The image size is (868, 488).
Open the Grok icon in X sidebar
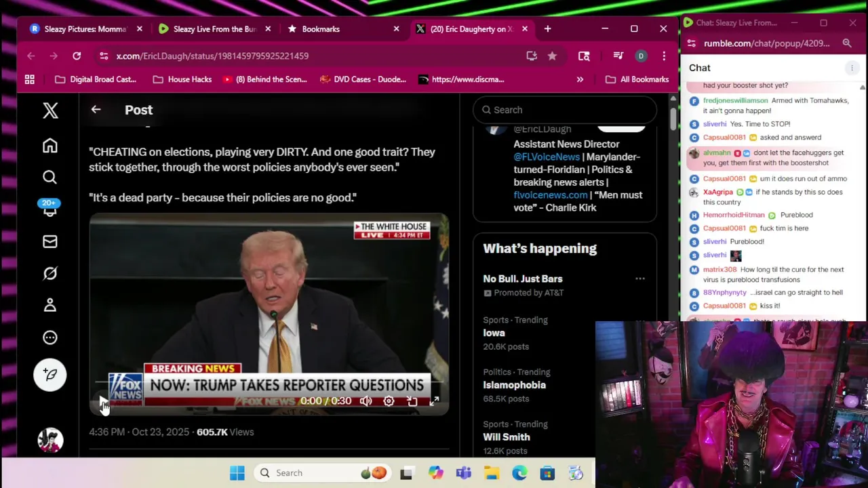pyautogui.click(x=50, y=273)
